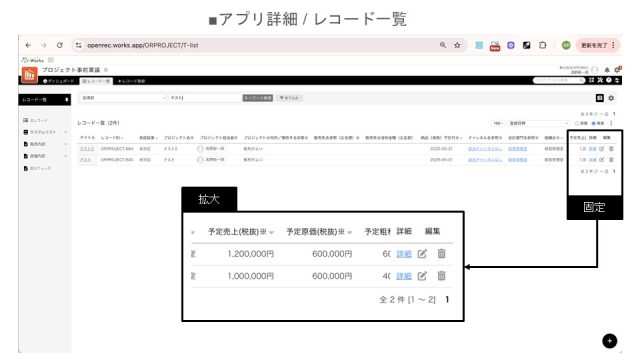Viewport: 640px width, 360px height.
Task: Click the black round plus button
Action: coord(609,341)
